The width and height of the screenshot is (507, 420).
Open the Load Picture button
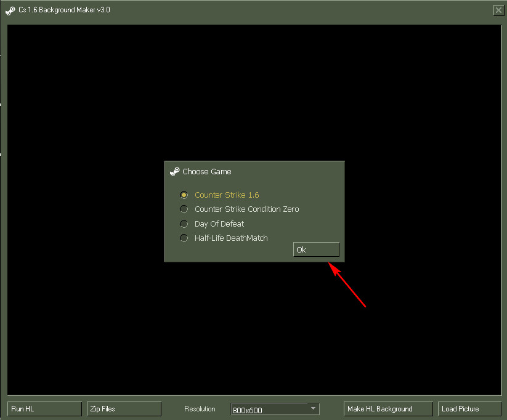click(x=469, y=409)
